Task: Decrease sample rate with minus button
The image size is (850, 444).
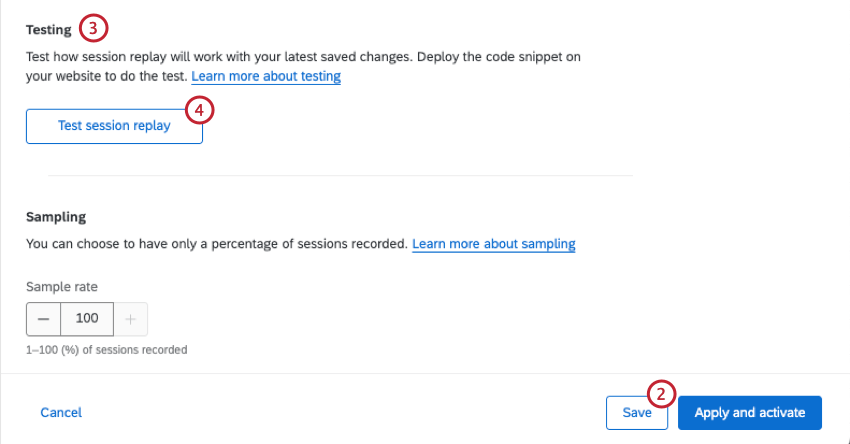Action: pos(43,319)
